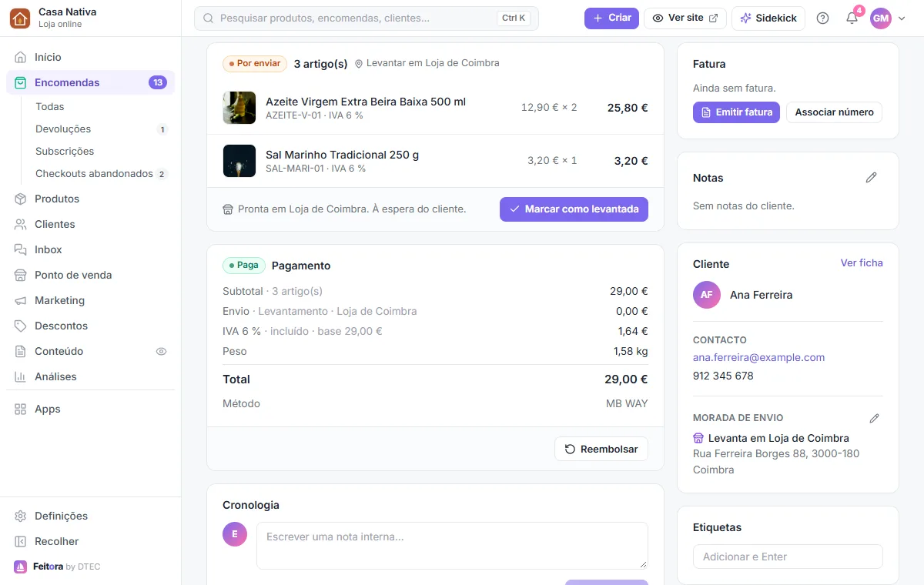Image resolution: width=924 pixels, height=585 pixels.
Task: Click the GM user avatar
Action: 881,18
